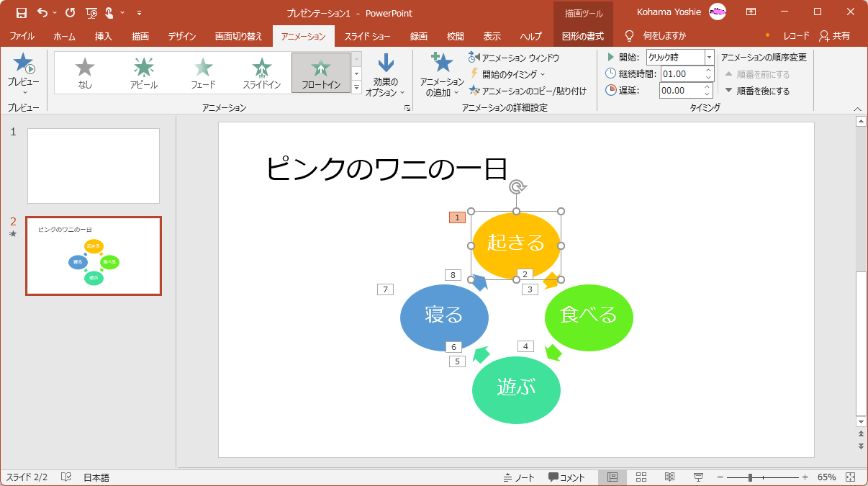
Task: Select the orange 起きる oval
Action: click(x=516, y=246)
